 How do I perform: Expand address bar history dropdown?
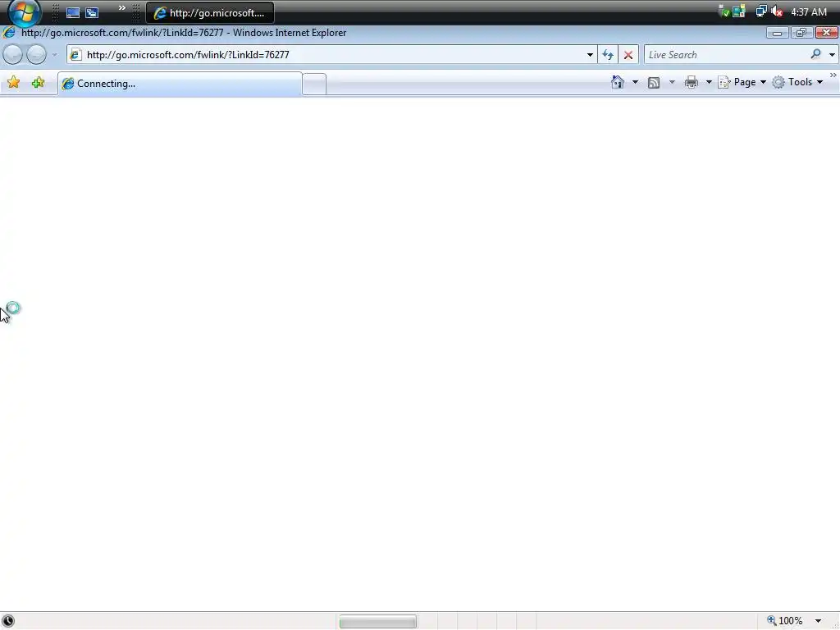tap(590, 55)
